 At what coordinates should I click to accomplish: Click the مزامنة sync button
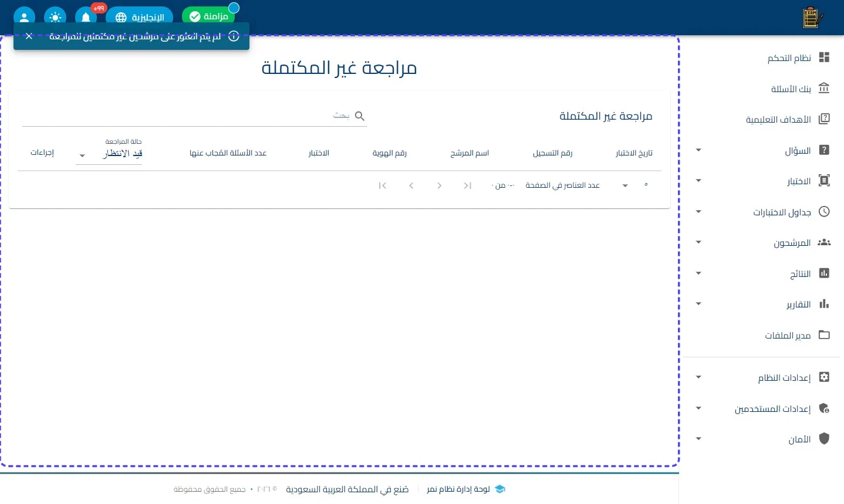(x=208, y=16)
